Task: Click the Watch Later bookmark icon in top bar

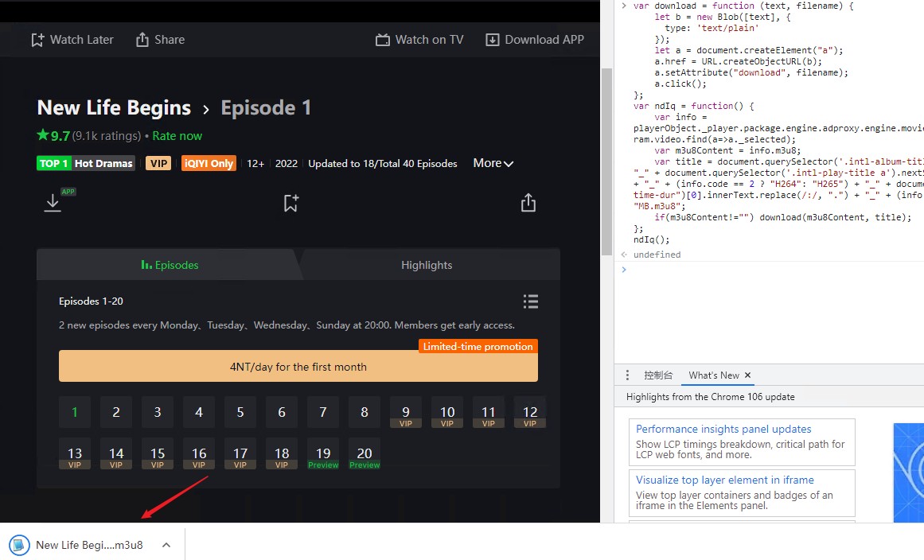Action: (37, 40)
